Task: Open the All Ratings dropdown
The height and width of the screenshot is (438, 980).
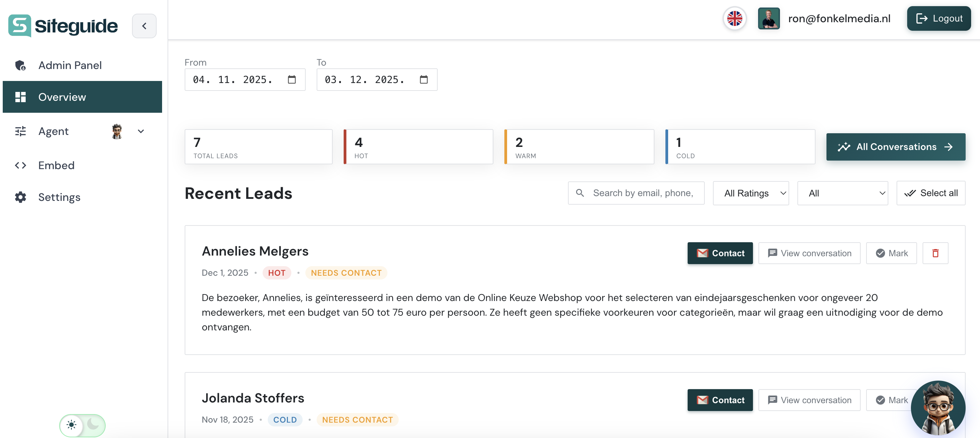Action: coord(751,193)
